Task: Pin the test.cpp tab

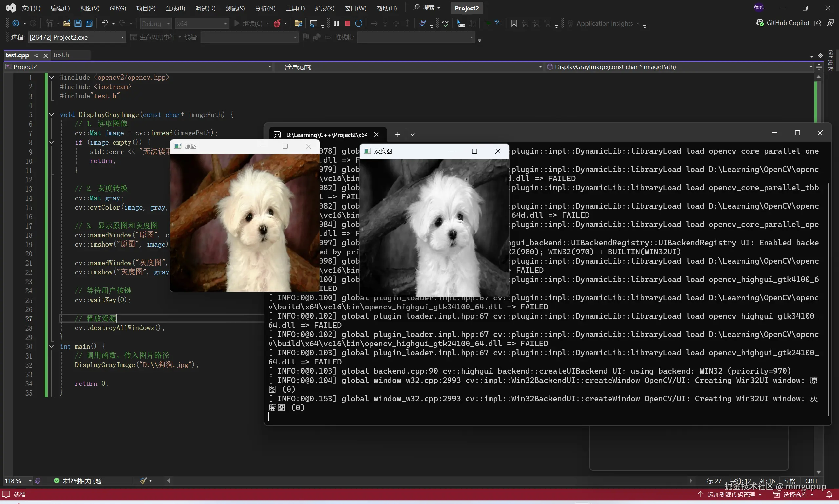Action: click(37, 55)
